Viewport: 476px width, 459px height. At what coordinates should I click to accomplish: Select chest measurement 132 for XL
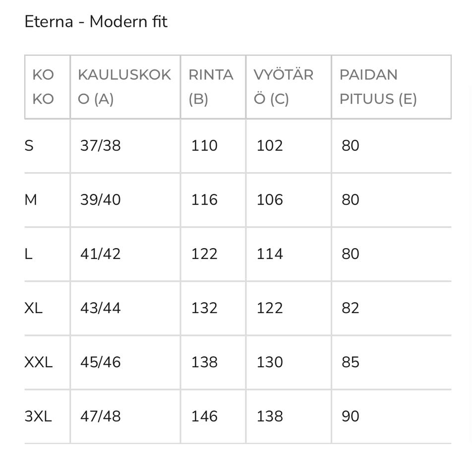[204, 308]
